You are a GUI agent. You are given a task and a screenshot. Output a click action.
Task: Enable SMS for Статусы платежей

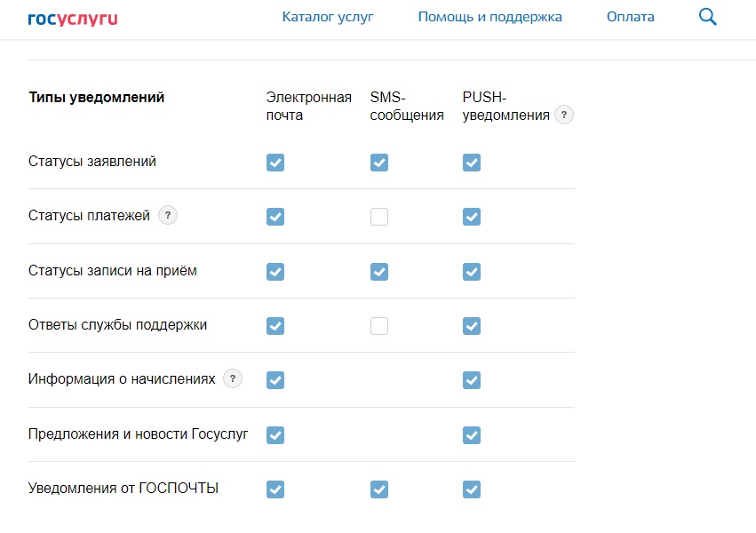(x=379, y=217)
